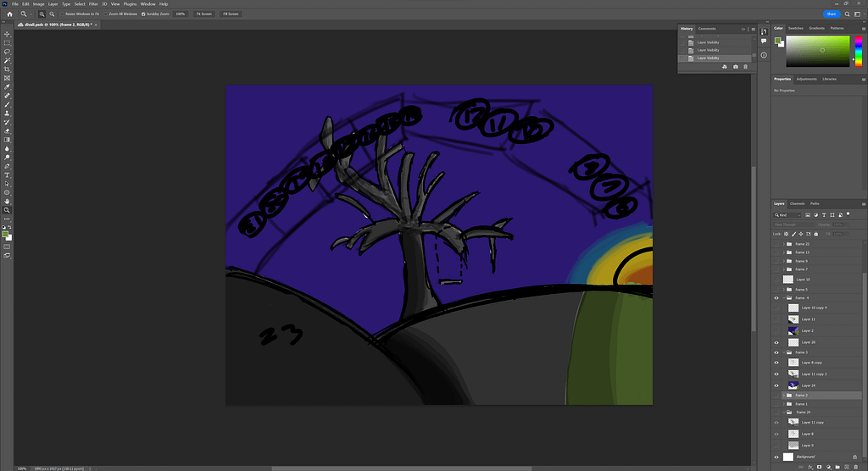Select the Lasso tool
Viewport: 868px width, 471px height.
click(7, 52)
